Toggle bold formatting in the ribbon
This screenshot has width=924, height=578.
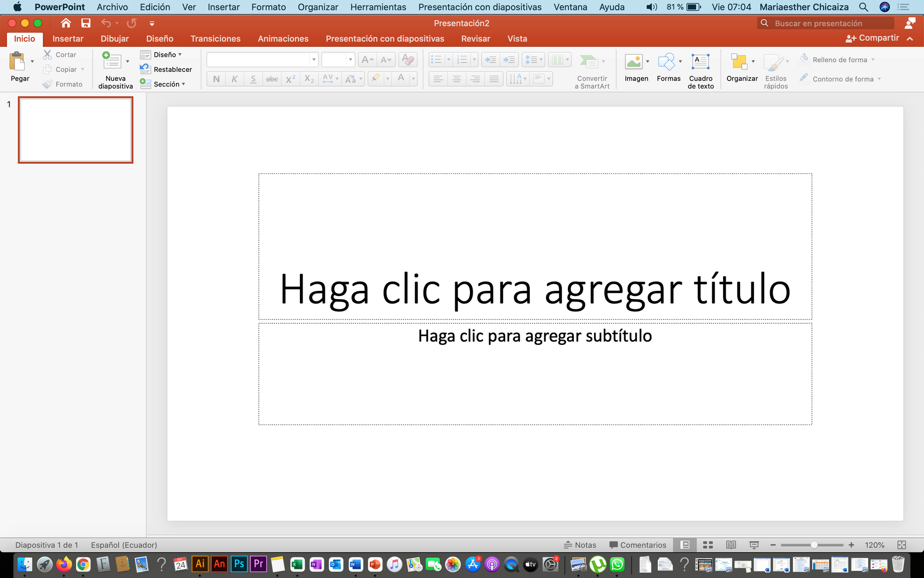tap(216, 79)
